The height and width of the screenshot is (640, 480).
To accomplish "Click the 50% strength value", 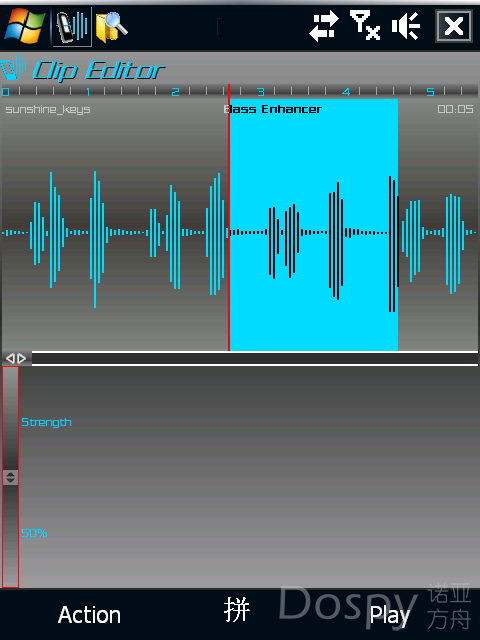I will coord(34,533).
